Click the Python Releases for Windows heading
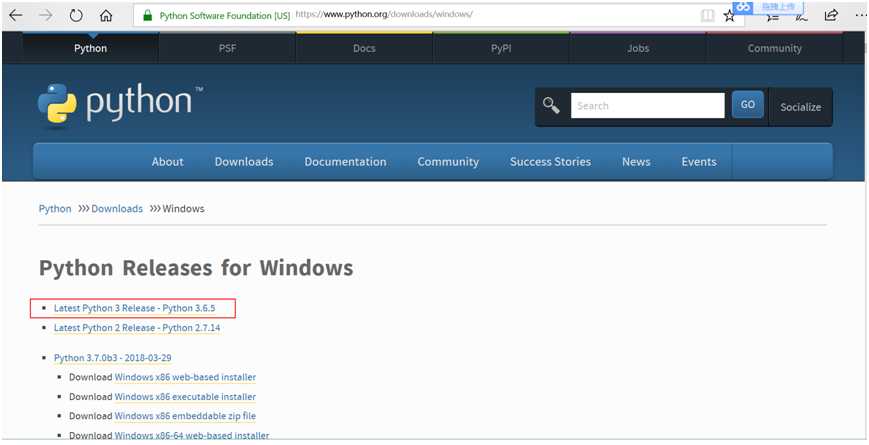 [196, 268]
